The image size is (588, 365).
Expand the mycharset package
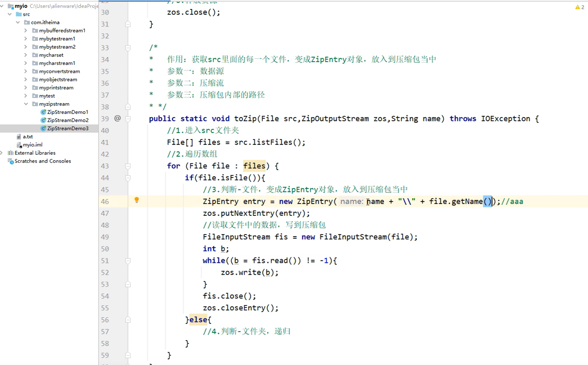(x=26, y=55)
